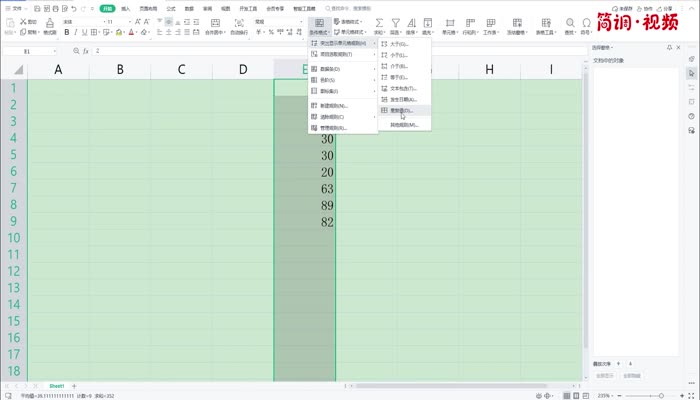Switch to the Insert (插入) ribbon tab
700x400 pixels.
tap(126, 8)
